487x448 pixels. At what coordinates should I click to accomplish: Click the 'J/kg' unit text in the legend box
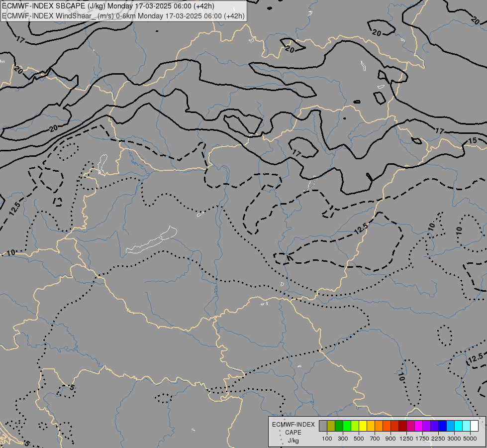click(x=293, y=441)
